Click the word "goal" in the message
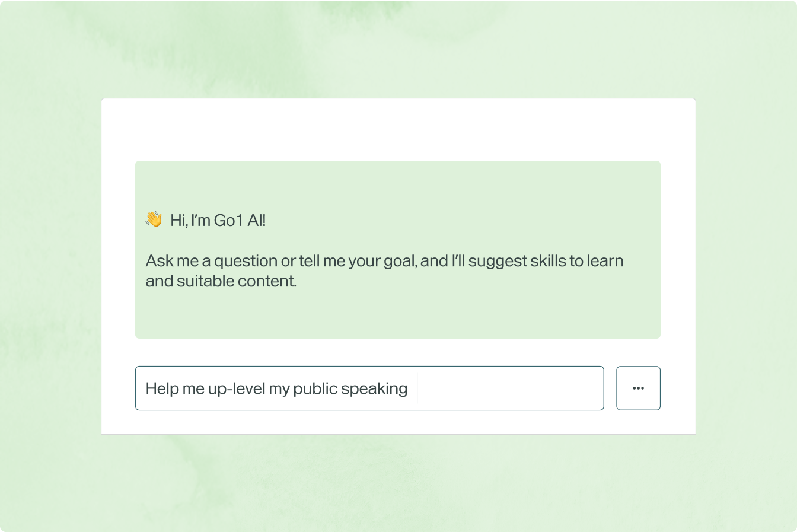Viewport: 797px width, 532px height. click(400, 261)
